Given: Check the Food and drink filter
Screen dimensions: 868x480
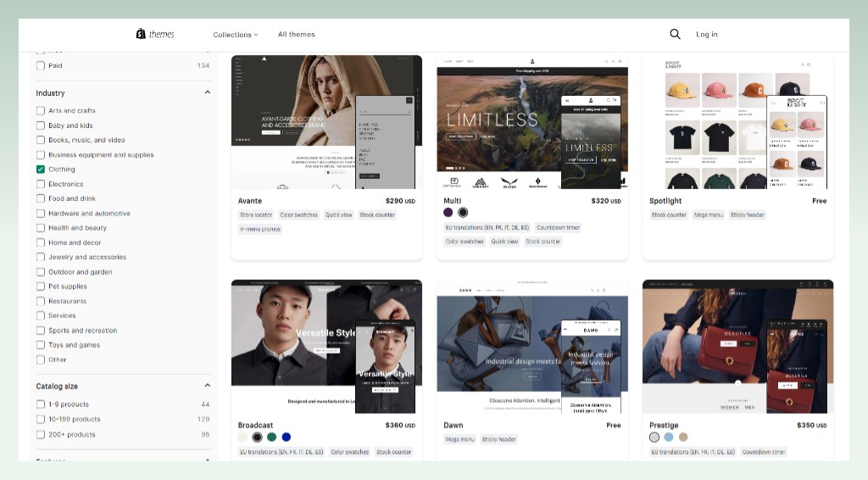Looking at the screenshot, I should pos(41,198).
